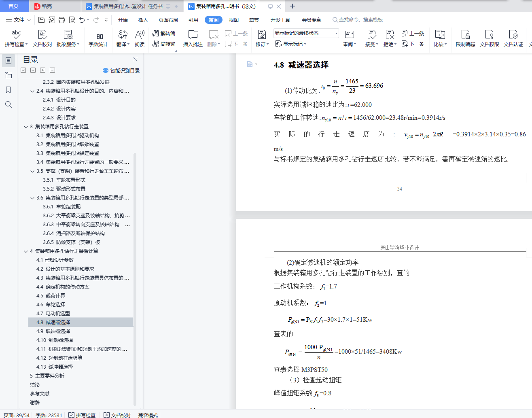532x418 pixels.
Task: Collapse section 3.5 in the outline tree
Action: [32, 171]
